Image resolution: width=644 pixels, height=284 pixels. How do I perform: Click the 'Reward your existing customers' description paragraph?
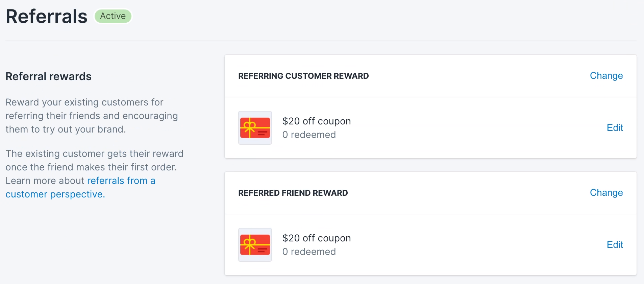[x=91, y=116]
